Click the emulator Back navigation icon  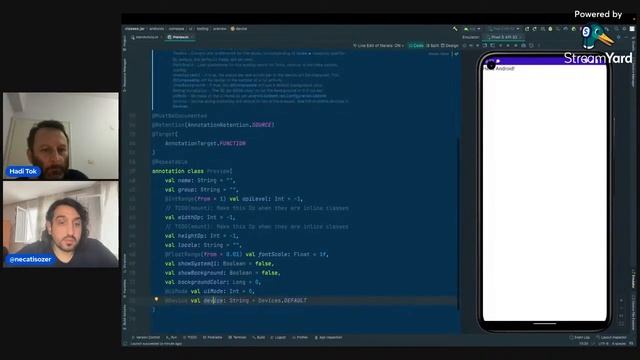(501, 46)
